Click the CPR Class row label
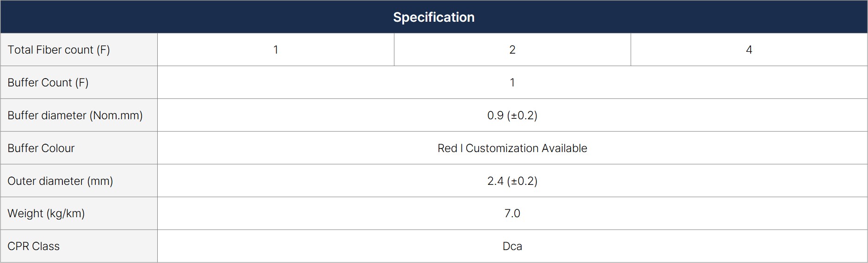This screenshot has width=868, height=263. 34,246
